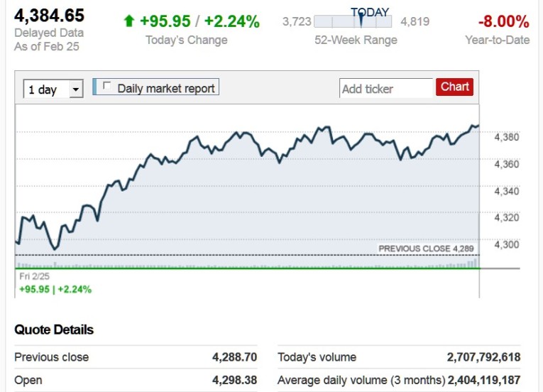The width and height of the screenshot is (543, 392).
Task: Click the Today's Change label
Action: 187,40
